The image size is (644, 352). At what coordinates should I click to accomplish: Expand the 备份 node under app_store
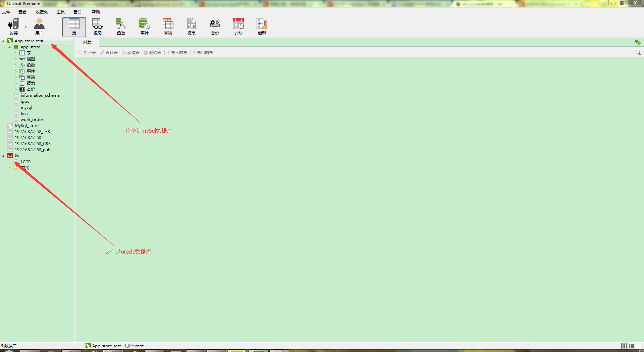pyautogui.click(x=15, y=89)
